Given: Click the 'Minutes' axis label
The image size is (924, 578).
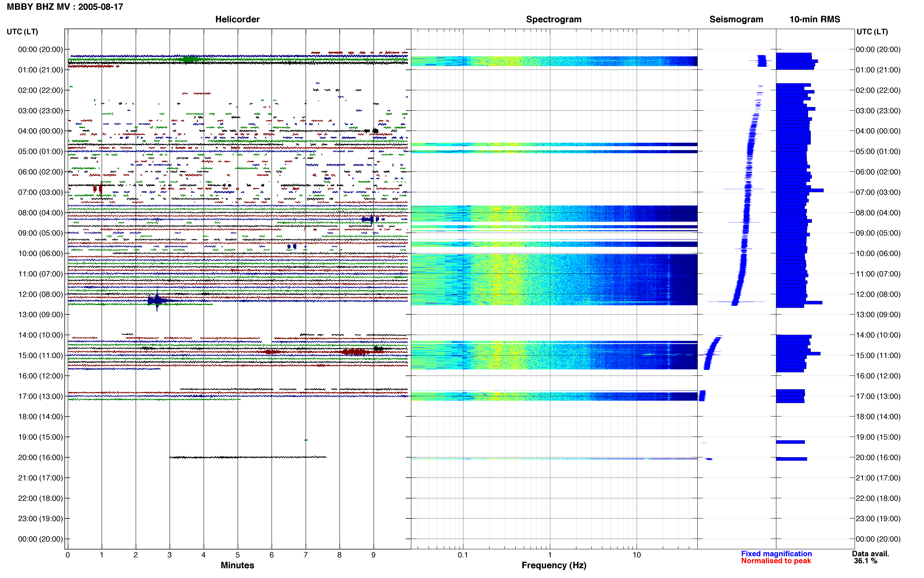Looking at the screenshot, I should click(x=237, y=565).
